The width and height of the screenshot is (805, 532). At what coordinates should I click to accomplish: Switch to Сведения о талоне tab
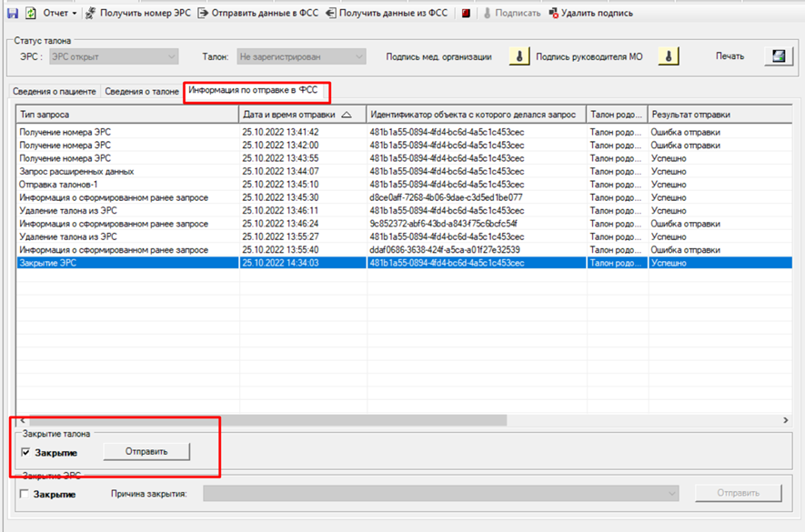click(x=142, y=92)
